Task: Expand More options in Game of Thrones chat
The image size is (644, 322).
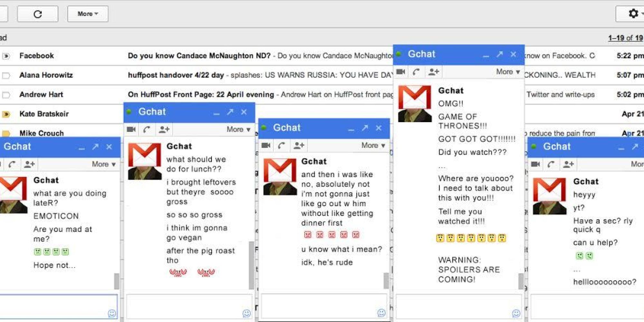Action: click(508, 72)
